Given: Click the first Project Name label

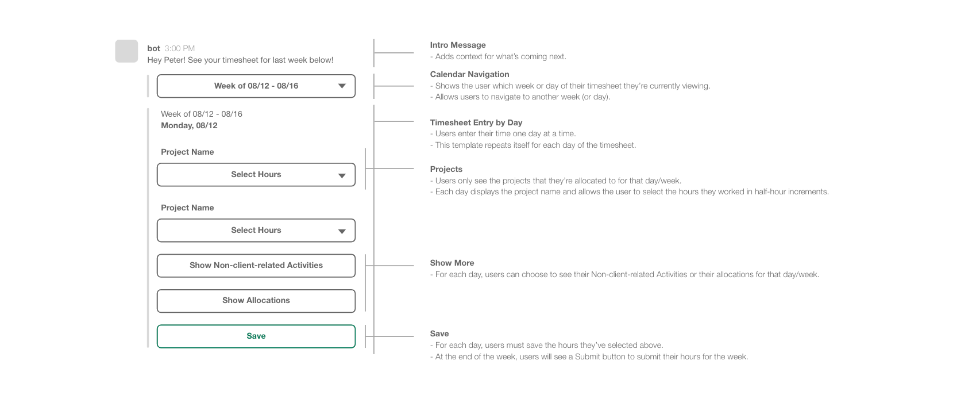Looking at the screenshot, I should pos(187,152).
